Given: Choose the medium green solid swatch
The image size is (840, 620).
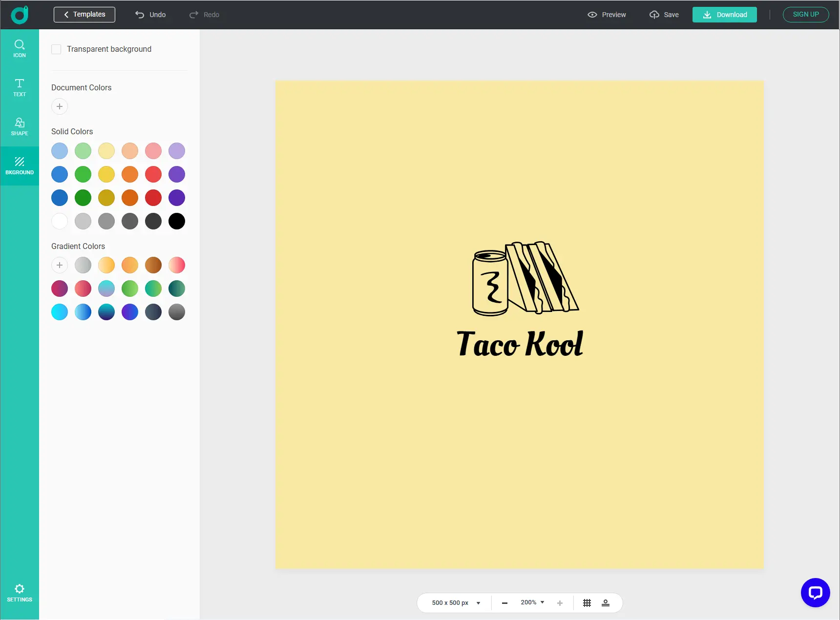Looking at the screenshot, I should pos(83,174).
